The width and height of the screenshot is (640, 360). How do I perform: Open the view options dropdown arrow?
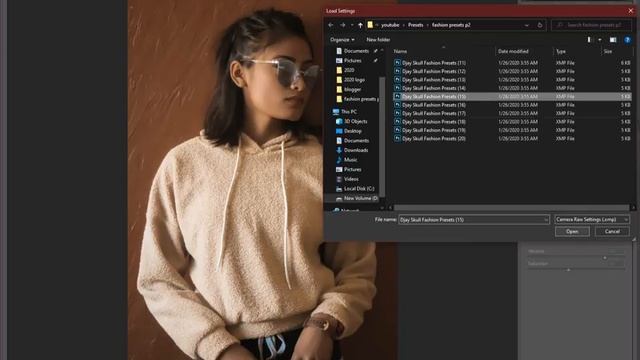[600, 40]
